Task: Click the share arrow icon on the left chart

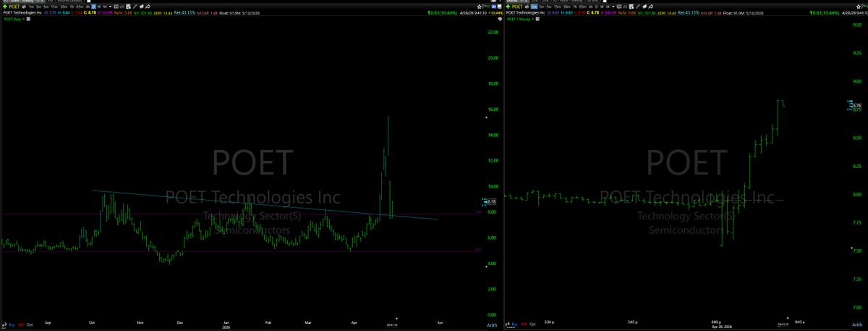Action: coord(148,7)
